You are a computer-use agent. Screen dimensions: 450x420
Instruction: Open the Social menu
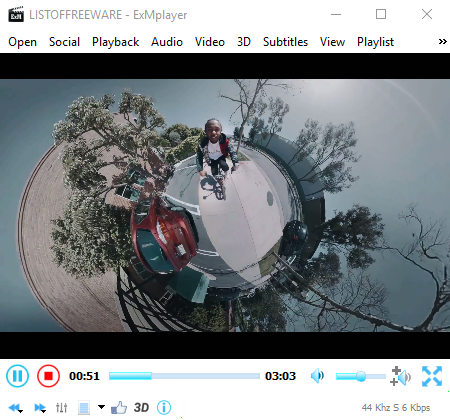coord(64,42)
